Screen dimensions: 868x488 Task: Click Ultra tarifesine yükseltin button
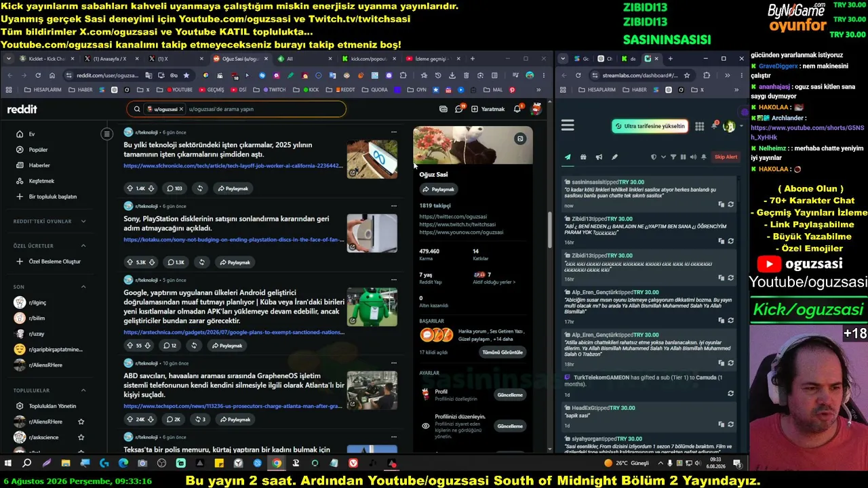pyautogui.click(x=650, y=126)
